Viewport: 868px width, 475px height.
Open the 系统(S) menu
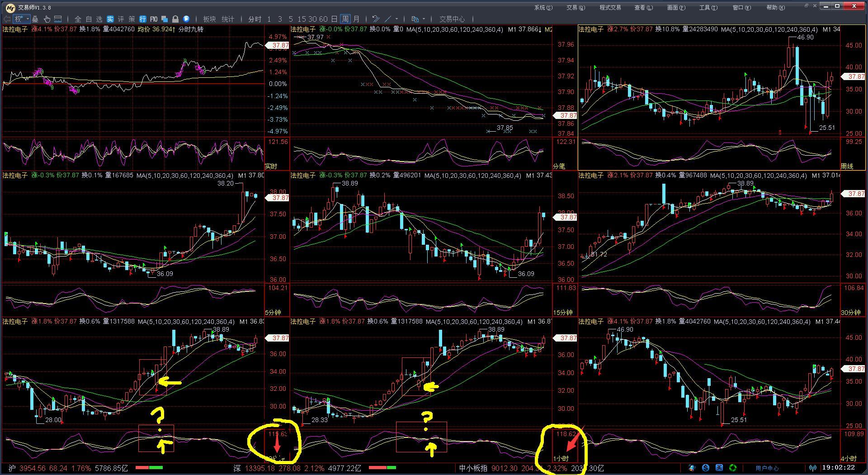coord(543,7)
